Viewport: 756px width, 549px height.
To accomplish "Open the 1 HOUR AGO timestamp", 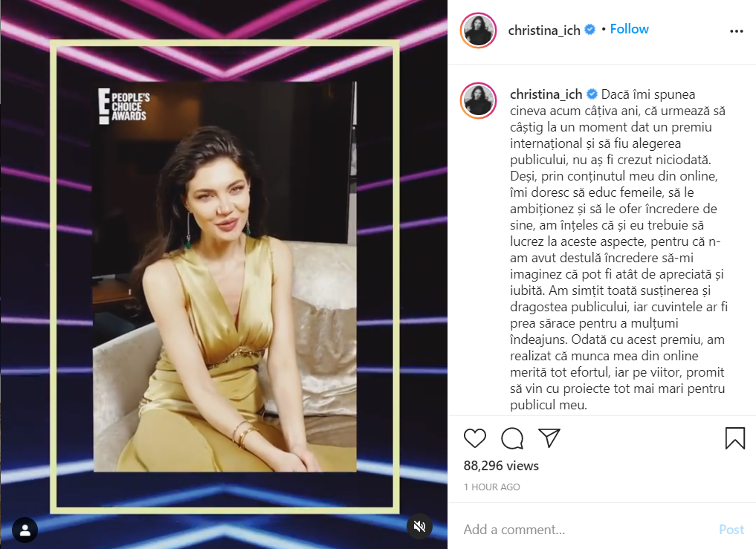I will coord(492,487).
